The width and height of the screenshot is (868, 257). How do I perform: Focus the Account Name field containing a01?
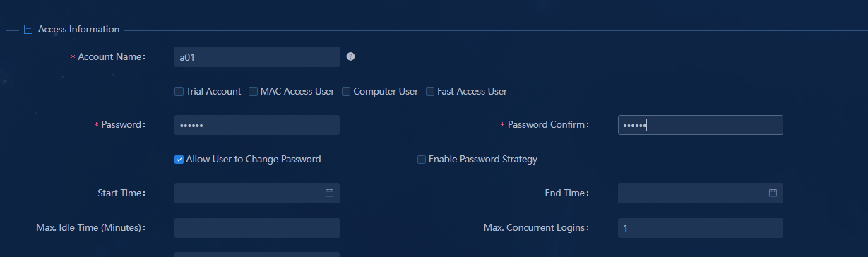click(257, 57)
